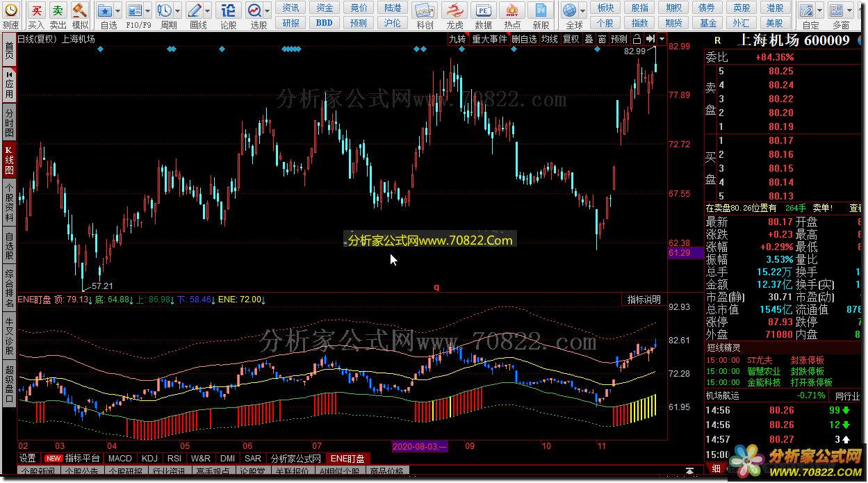Open the 超级盘口 side tab

9,384
